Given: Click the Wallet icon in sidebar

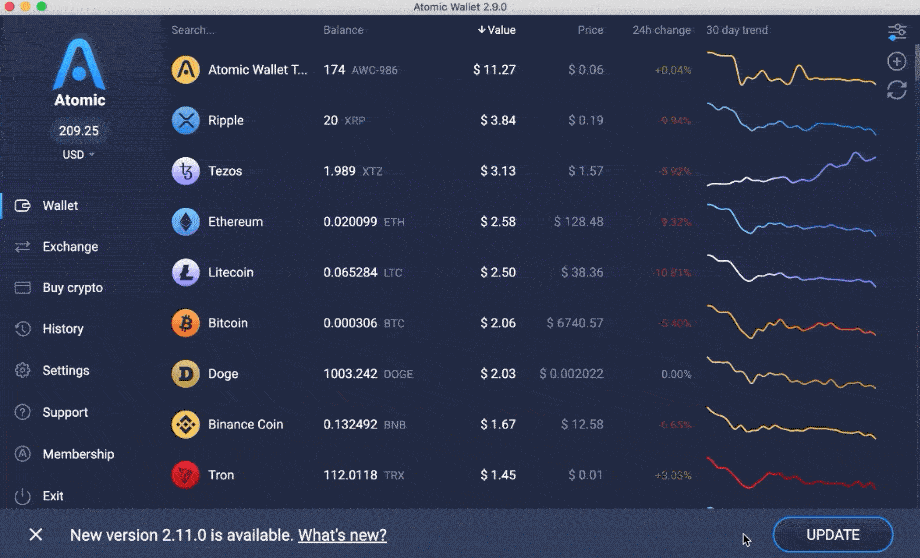Looking at the screenshot, I should tap(22, 205).
